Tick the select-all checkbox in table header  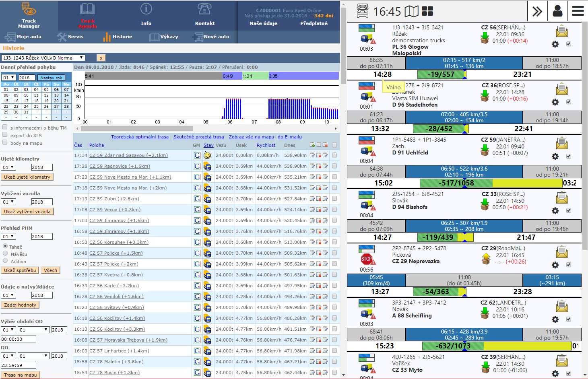tap(334, 145)
